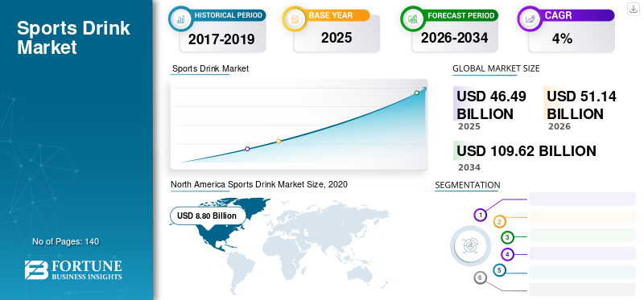Click the first purple segmentation bar

[582, 199]
